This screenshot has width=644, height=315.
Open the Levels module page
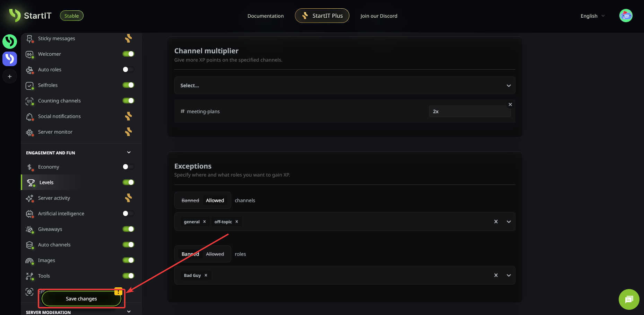[x=46, y=182]
